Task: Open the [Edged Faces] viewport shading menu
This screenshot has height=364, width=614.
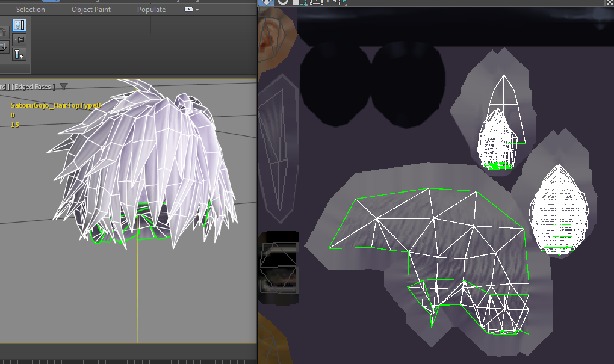Action: point(33,87)
